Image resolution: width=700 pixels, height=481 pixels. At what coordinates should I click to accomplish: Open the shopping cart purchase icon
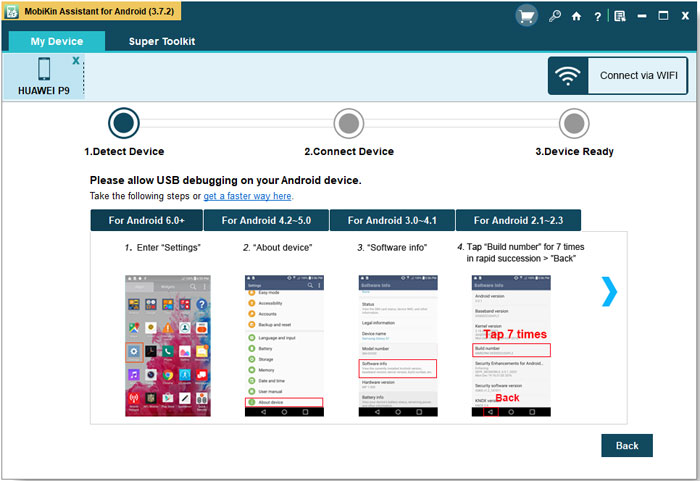click(x=526, y=17)
